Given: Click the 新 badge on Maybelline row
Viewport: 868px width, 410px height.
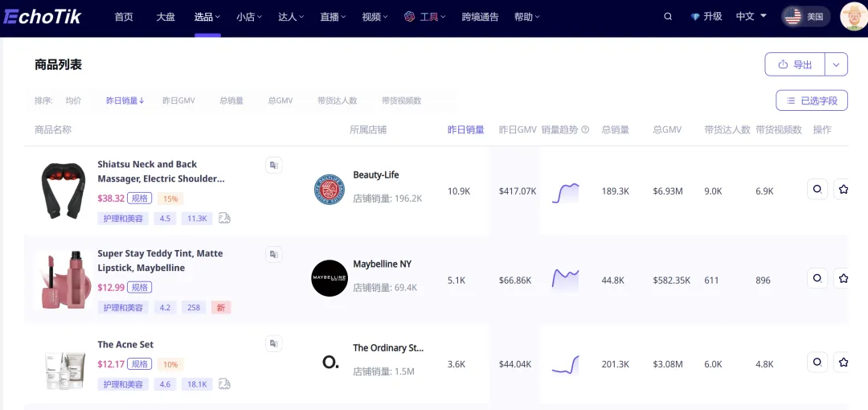Looking at the screenshot, I should pos(221,307).
